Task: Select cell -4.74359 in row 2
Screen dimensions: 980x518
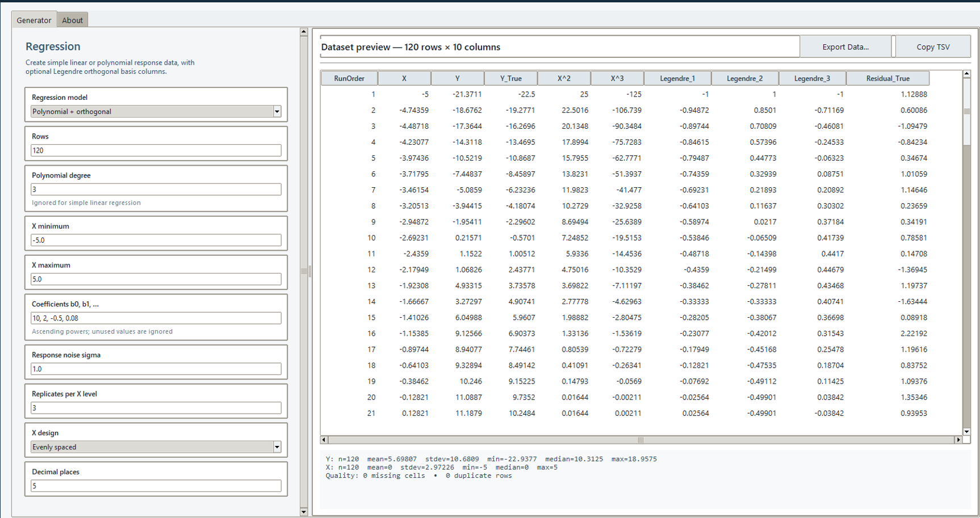Action: pos(414,110)
